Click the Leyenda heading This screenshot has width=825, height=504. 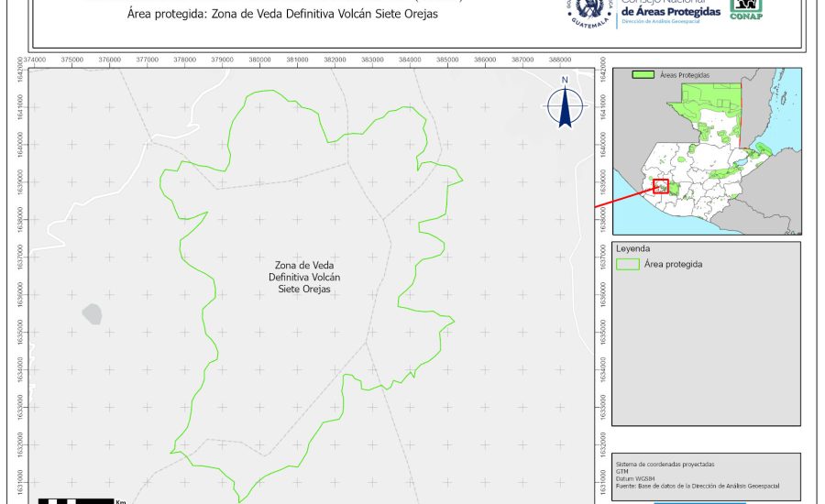click(x=633, y=248)
